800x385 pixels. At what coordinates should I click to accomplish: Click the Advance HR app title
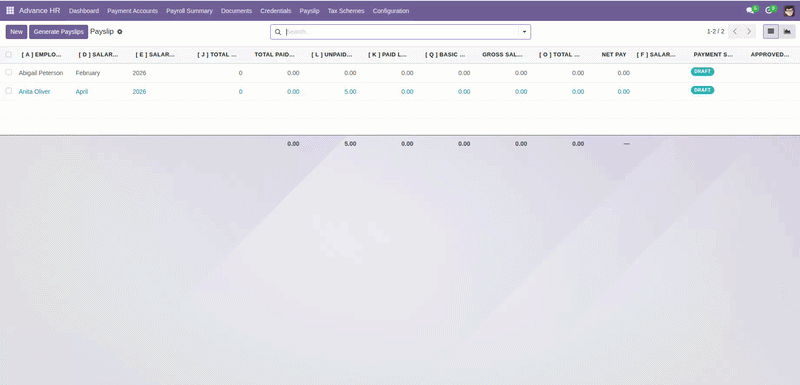(40, 10)
